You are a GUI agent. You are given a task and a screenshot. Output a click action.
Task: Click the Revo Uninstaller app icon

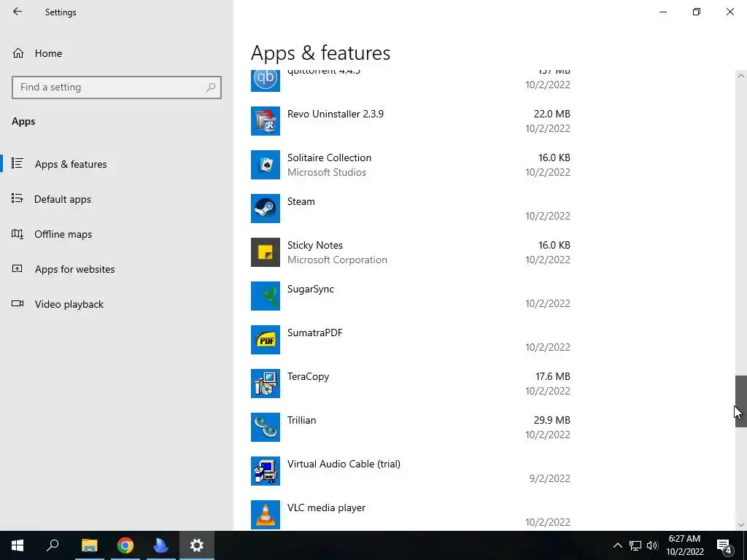(x=266, y=121)
